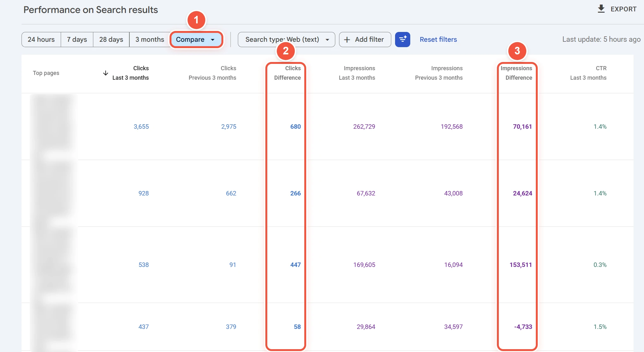This screenshot has height=352, width=644.
Task: Click the 538 clicks value
Action: click(144, 265)
